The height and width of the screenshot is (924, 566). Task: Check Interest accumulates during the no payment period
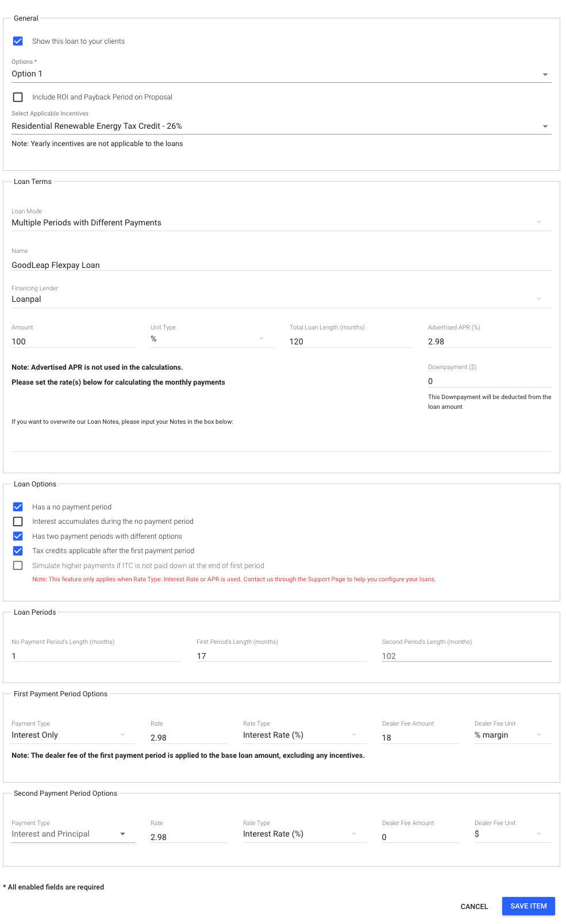(18, 522)
